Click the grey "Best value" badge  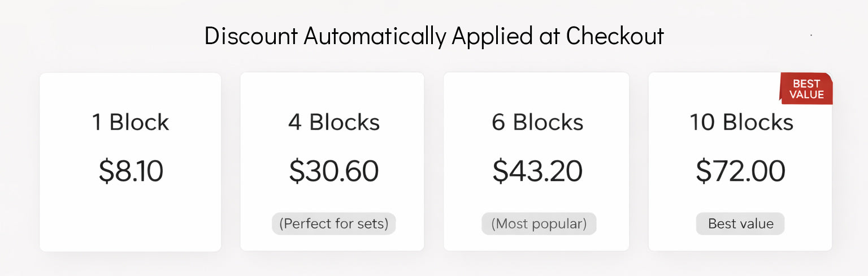click(x=740, y=223)
